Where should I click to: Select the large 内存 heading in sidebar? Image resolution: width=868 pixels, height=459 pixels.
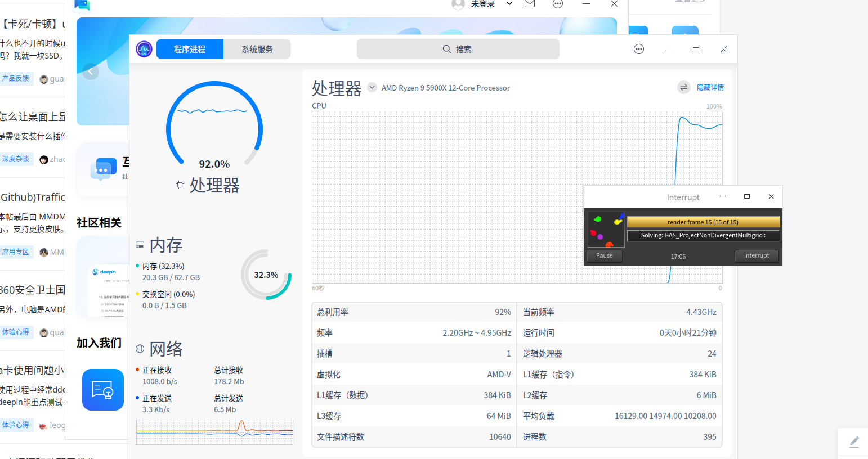[x=166, y=245]
